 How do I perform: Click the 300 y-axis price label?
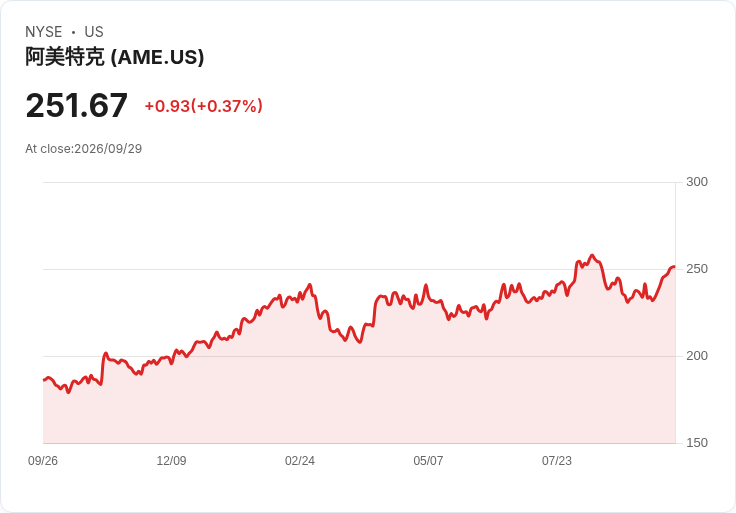pos(697,182)
